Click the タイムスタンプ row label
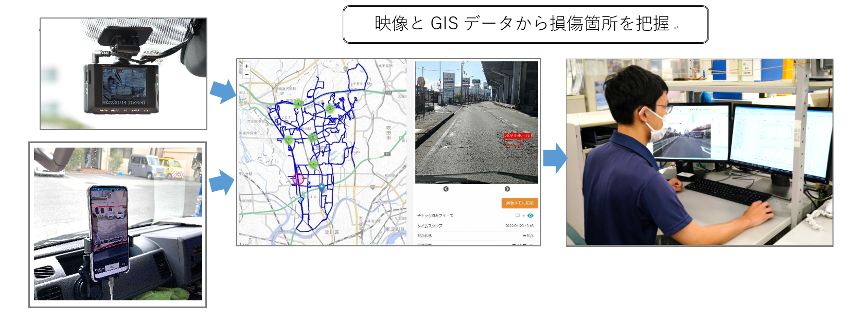The image size is (868, 324). click(x=430, y=226)
